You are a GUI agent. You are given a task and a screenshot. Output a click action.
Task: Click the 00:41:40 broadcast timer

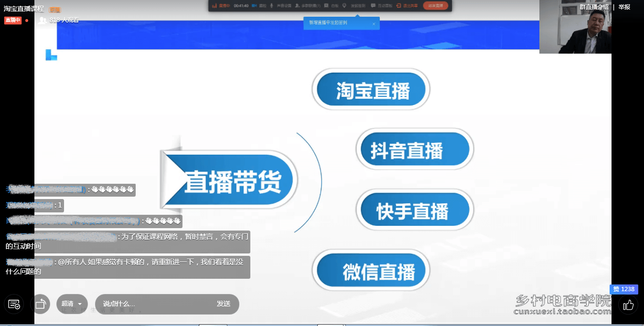point(241,6)
